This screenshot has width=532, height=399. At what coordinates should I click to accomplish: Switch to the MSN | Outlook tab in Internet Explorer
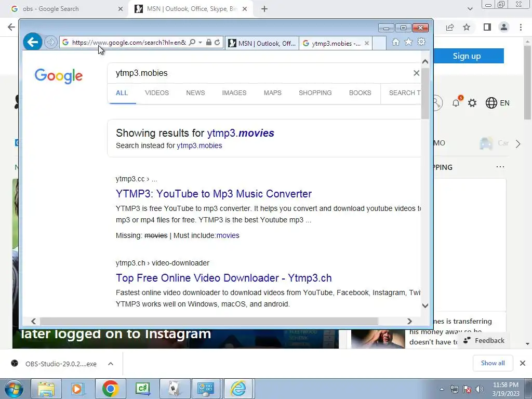[x=262, y=44]
